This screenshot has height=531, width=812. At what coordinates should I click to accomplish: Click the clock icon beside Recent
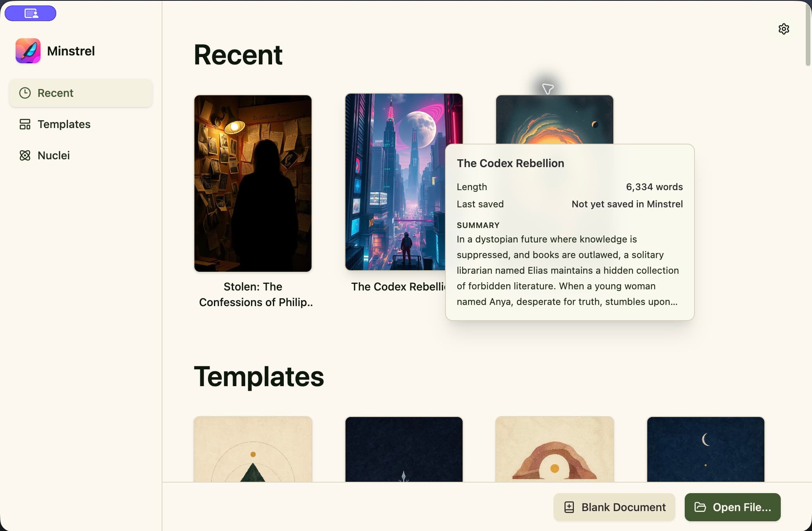pyautogui.click(x=25, y=93)
